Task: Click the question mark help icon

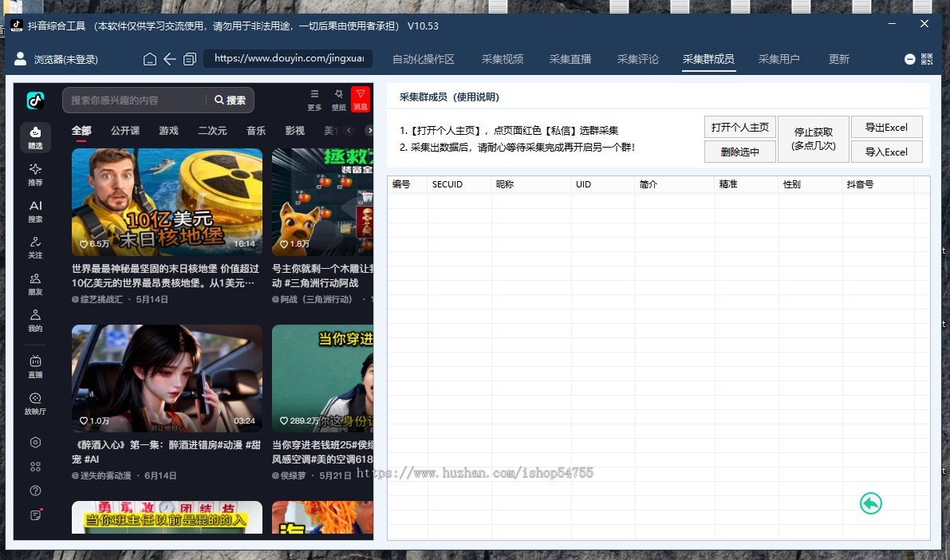Action: pos(35,491)
